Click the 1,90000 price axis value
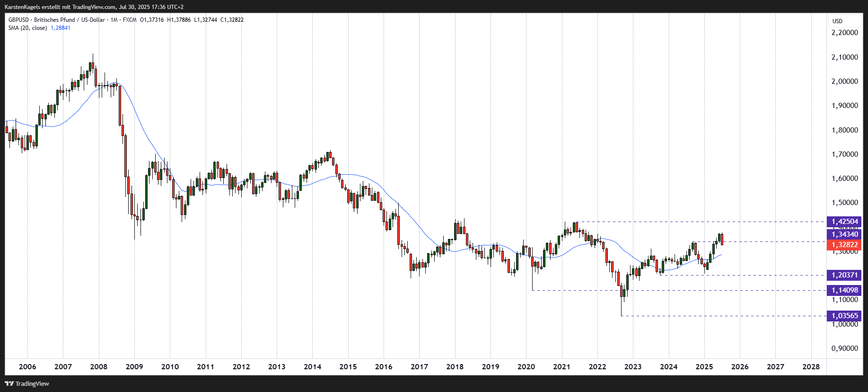 [844, 105]
